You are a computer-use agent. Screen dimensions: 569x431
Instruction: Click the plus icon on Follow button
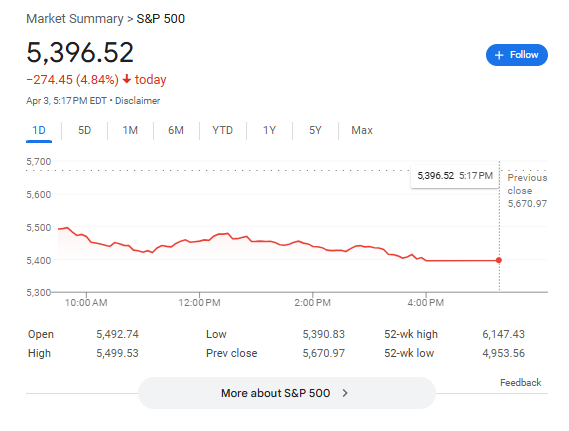[499, 55]
